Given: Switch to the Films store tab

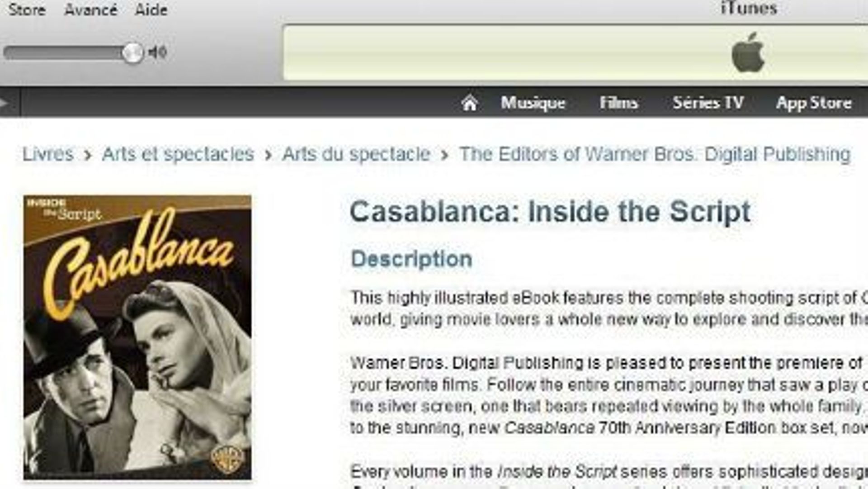Looking at the screenshot, I should pyautogui.click(x=618, y=103).
